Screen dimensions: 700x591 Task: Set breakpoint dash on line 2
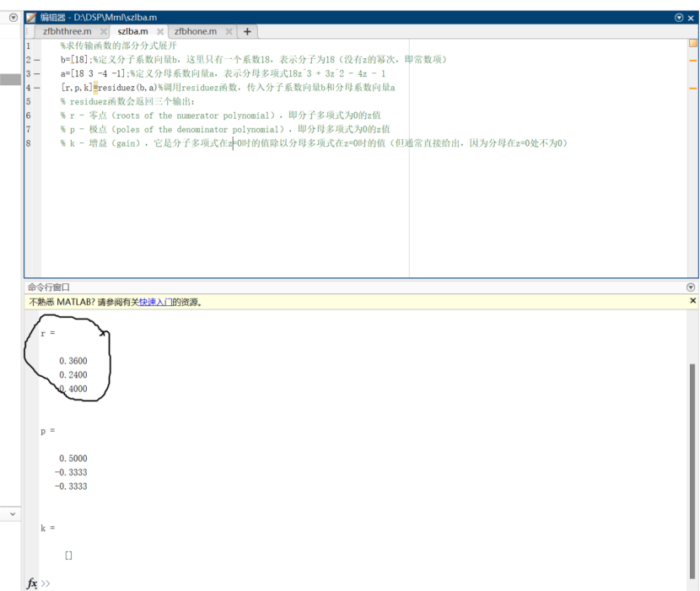click(x=36, y=60)
